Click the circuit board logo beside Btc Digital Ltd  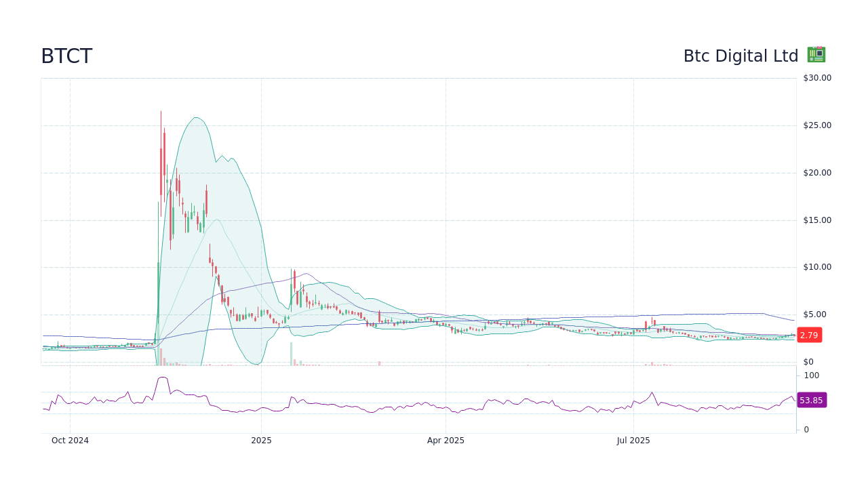tap(815, 54)
